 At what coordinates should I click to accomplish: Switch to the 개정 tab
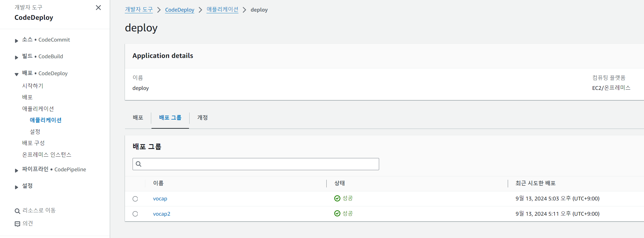tap(202, 118)
